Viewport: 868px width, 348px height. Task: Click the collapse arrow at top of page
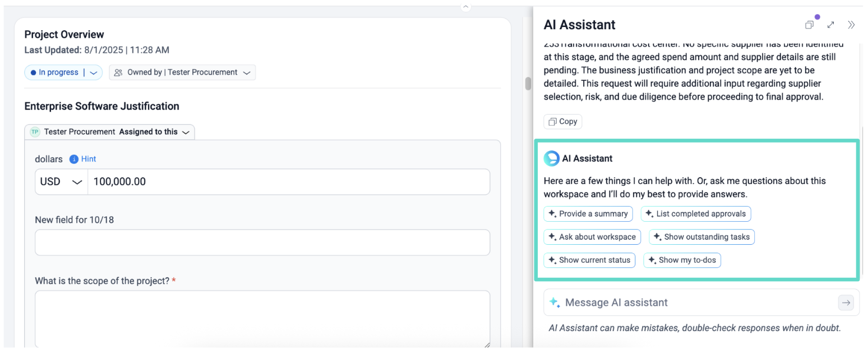465,7
